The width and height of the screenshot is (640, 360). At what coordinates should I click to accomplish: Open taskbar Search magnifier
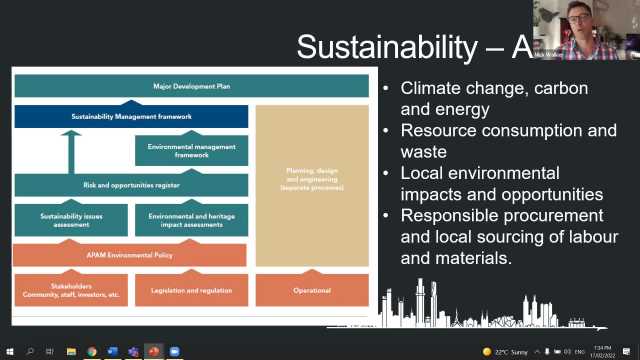click(30, 351)
